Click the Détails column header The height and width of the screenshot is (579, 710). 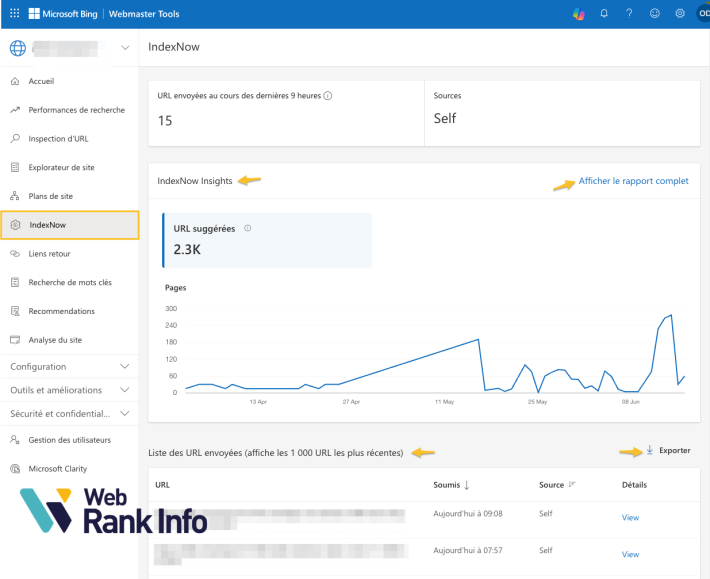click(634, 485)
